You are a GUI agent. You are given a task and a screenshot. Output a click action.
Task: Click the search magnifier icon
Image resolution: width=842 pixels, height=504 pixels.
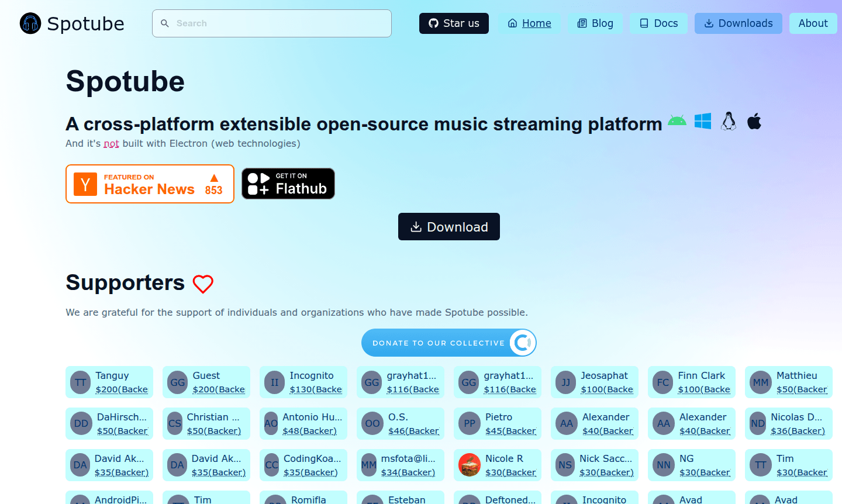165,23
